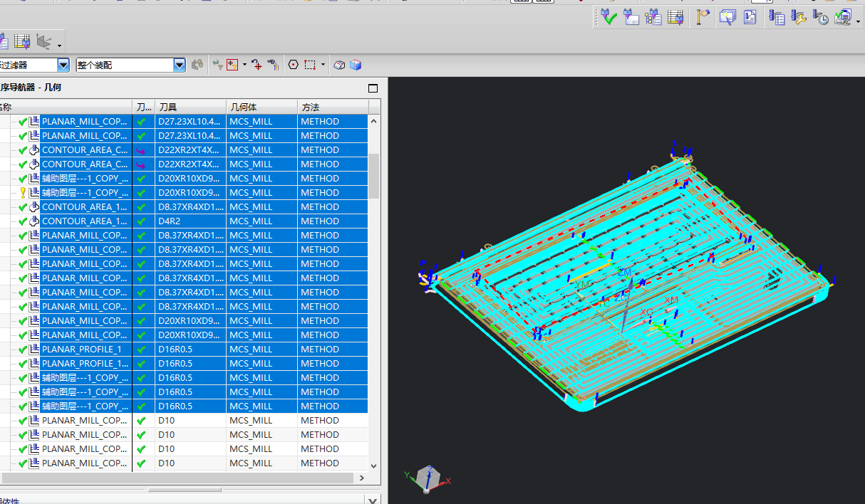Open toolbar options arrow at far right
865x504 pixels.
(x=858, y=21)
